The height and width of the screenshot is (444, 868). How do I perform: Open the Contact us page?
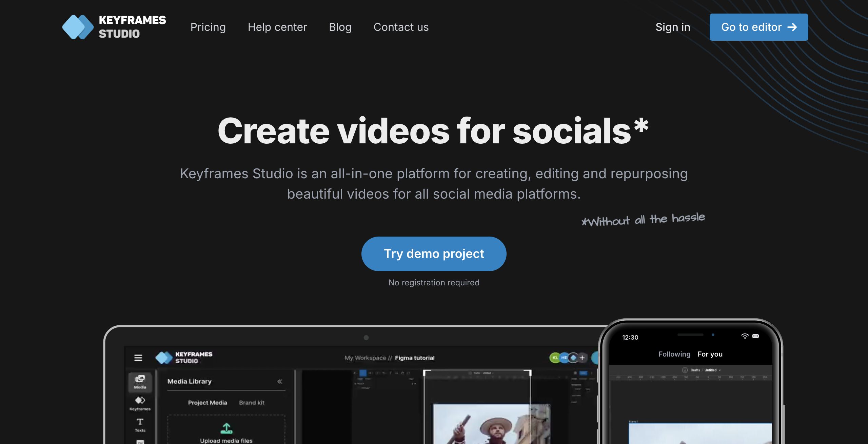pyautogui.click(x=401, y=27)
